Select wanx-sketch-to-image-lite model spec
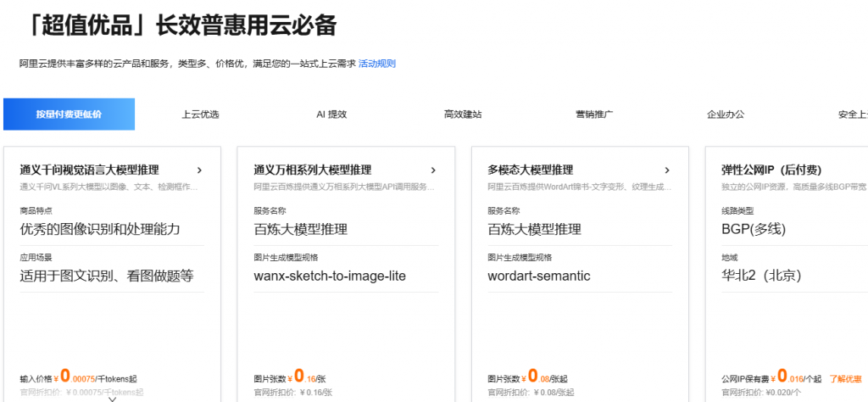 [330, 276]
